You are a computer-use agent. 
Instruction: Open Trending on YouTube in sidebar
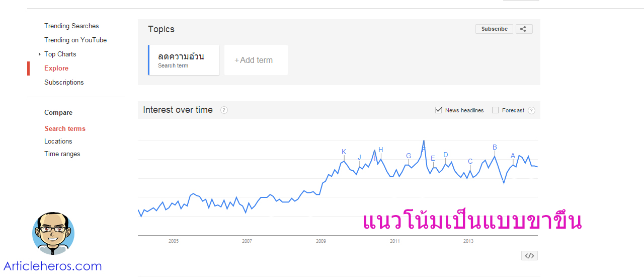pyautogui.click(x=75, y=40)
